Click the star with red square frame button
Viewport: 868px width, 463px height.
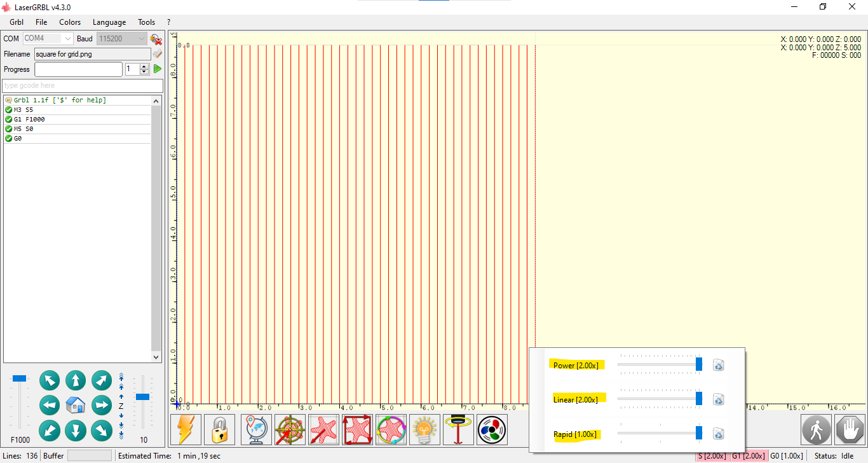[358, 430]
